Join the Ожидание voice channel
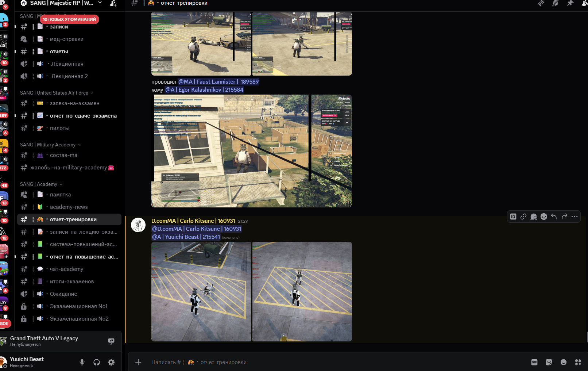This screenshot has height=371, width=588. (69, 294)
